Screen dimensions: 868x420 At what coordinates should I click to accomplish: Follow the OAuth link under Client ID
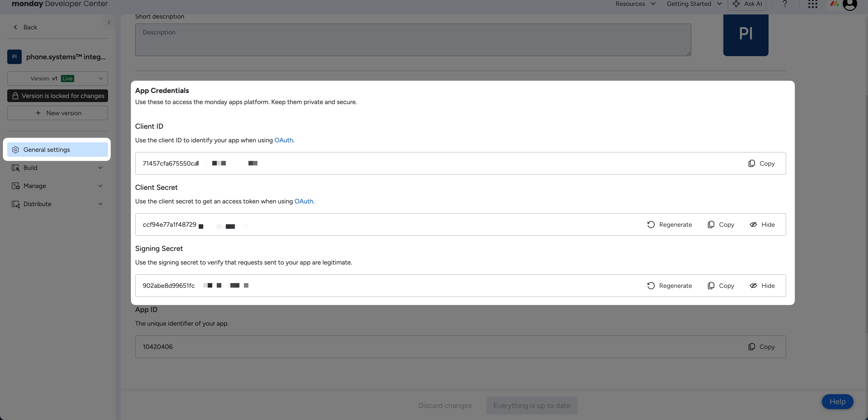284,140
